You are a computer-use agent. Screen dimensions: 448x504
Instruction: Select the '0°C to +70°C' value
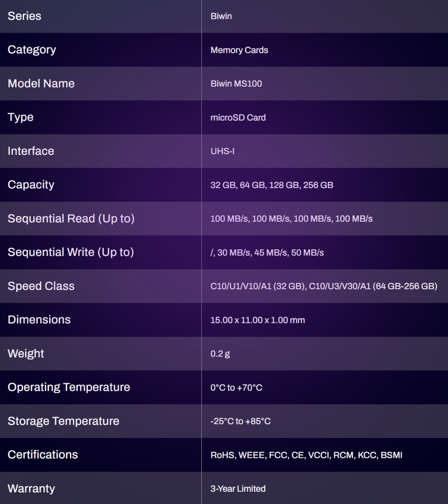click(236, 388)
